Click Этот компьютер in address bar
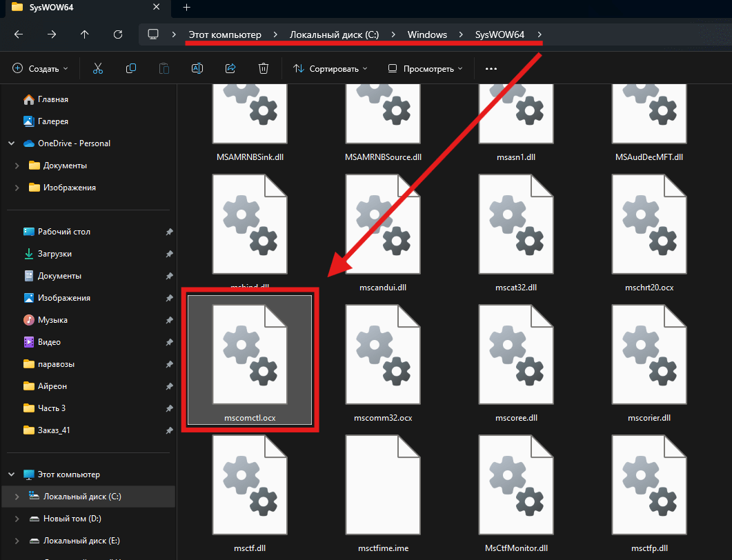The image size is (732, 560). pos(225,34)
